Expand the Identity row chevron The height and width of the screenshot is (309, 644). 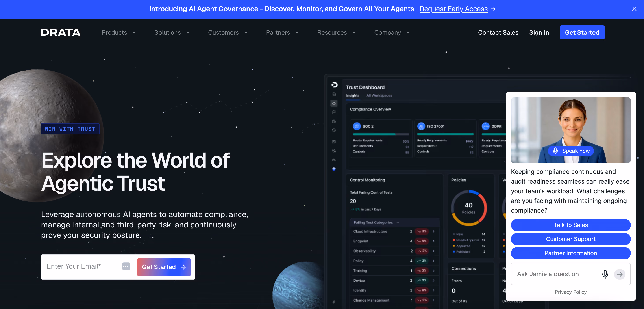(x=433, y=290)
